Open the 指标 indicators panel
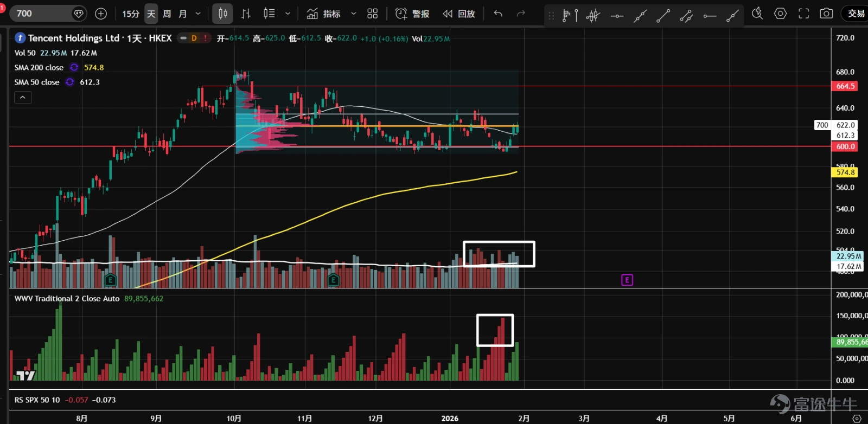868x424 pixels. point(323,14)
